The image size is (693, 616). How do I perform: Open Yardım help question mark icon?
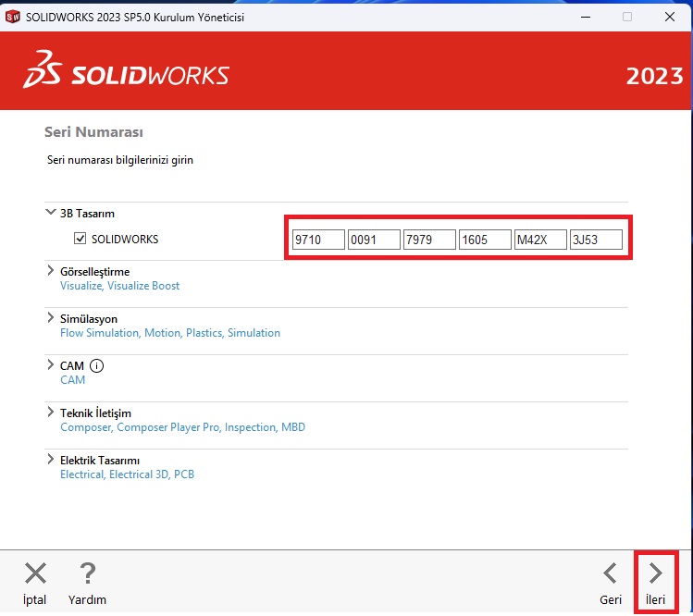click(87, 573)
